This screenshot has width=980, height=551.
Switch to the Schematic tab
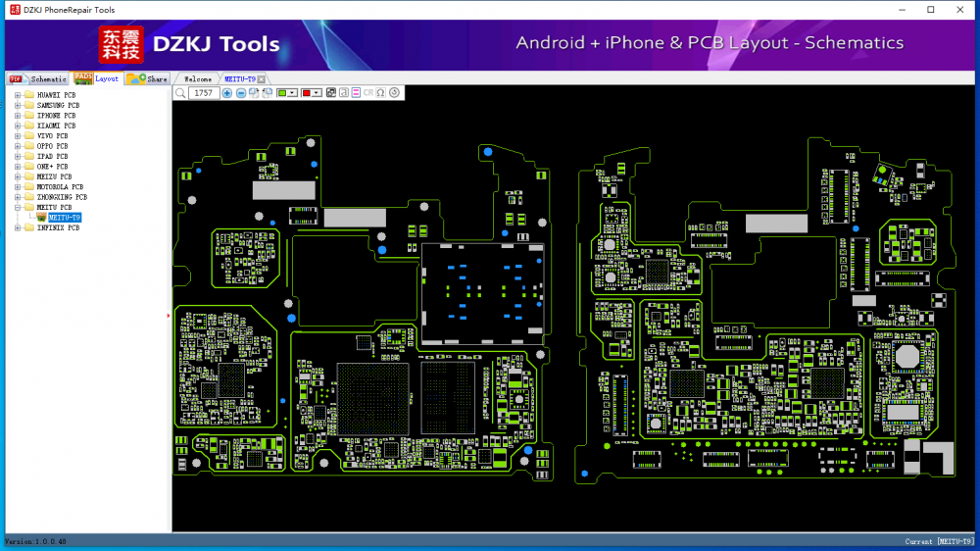pos(37,78)
